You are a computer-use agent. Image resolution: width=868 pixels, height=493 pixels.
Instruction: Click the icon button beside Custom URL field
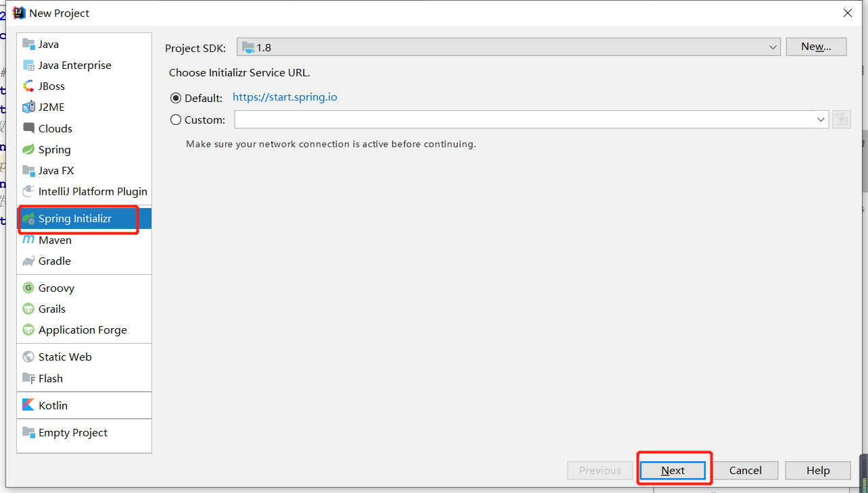point(842,120)
